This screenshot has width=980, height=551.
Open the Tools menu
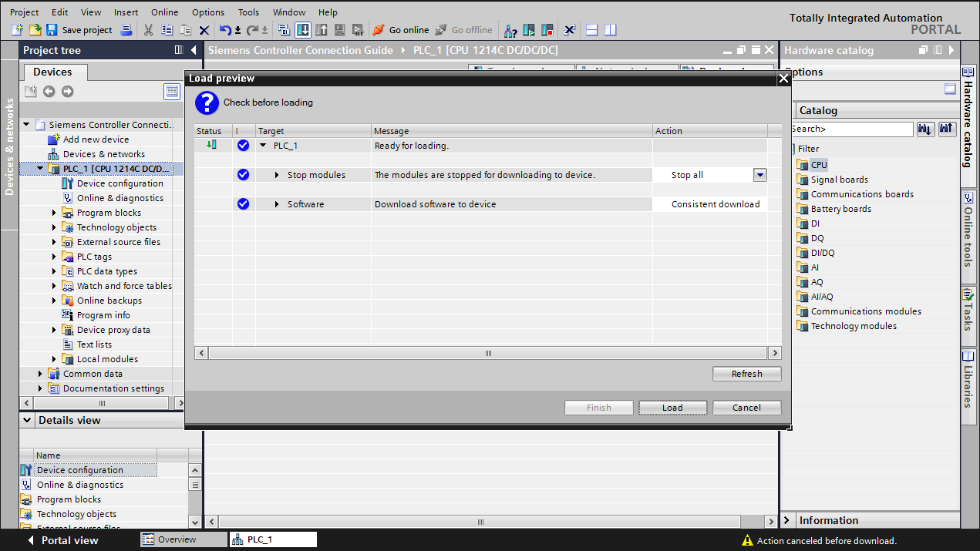248,12
